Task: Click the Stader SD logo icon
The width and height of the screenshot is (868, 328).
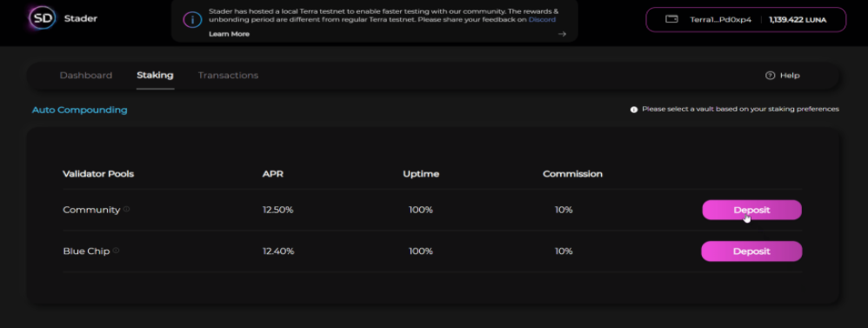Action: point(42,18)
